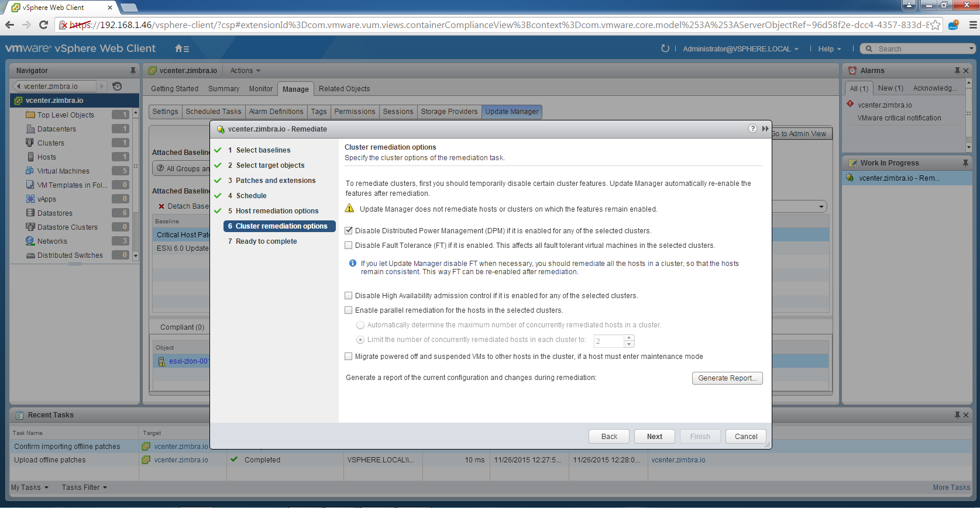
Task: Click the Clusters icon in Navigator
Action: click(x=30, y=143)
